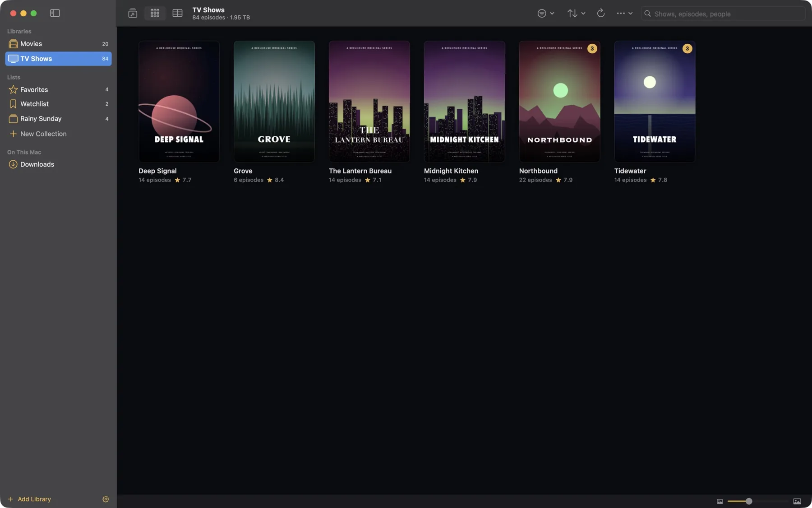Click the Northbound title label

point(538,171)
